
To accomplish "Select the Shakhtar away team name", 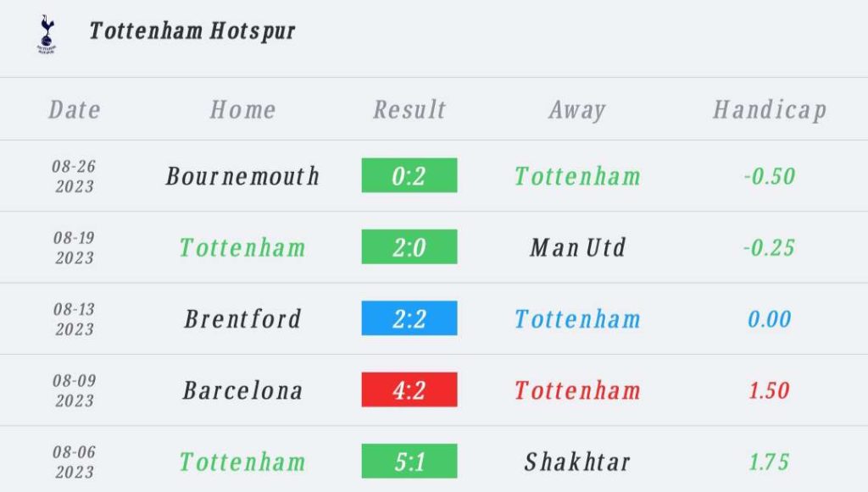I will coord(577,461).
